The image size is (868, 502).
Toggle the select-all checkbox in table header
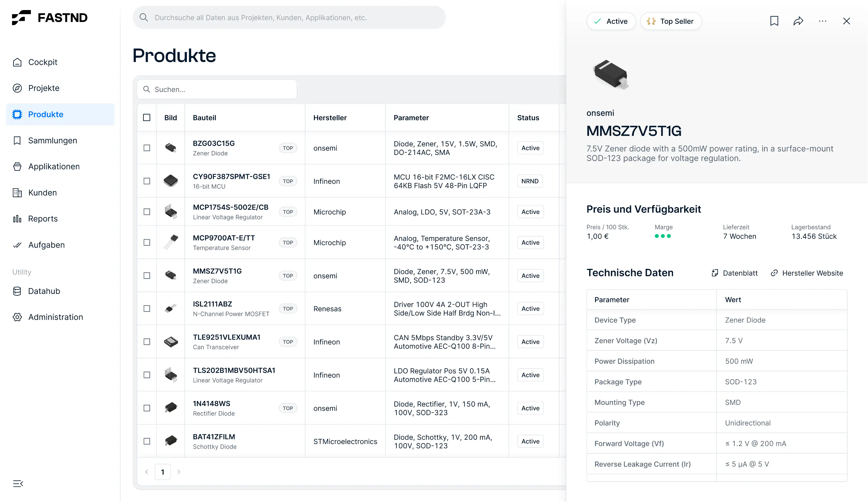(147, 118)
